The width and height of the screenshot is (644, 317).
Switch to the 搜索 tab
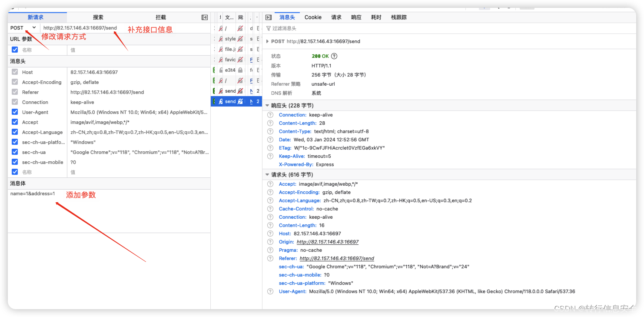tap(98, 17)
